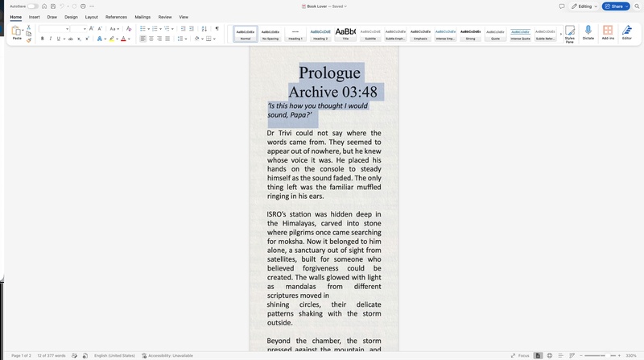
Task: Open the Share button
Action: pyautogui.click(x=616, y=6)
